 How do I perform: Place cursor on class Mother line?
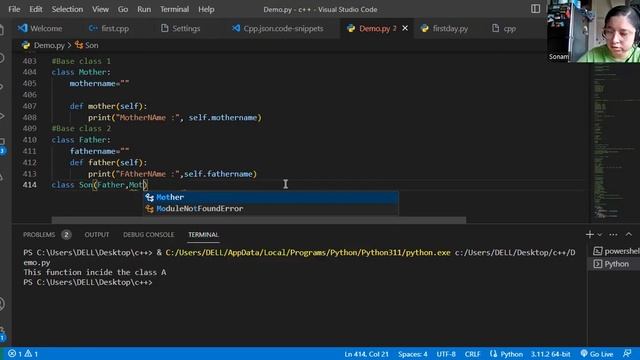[x=81, y=72]
